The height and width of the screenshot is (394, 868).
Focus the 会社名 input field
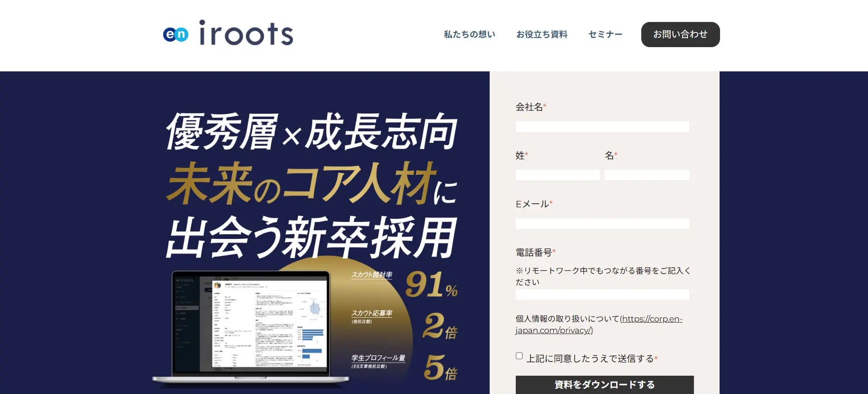tap(602, 126)
